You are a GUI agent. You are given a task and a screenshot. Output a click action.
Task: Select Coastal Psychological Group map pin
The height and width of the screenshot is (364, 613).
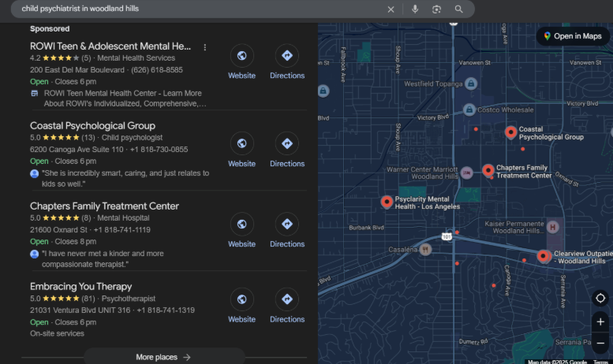tap(510, 132)
